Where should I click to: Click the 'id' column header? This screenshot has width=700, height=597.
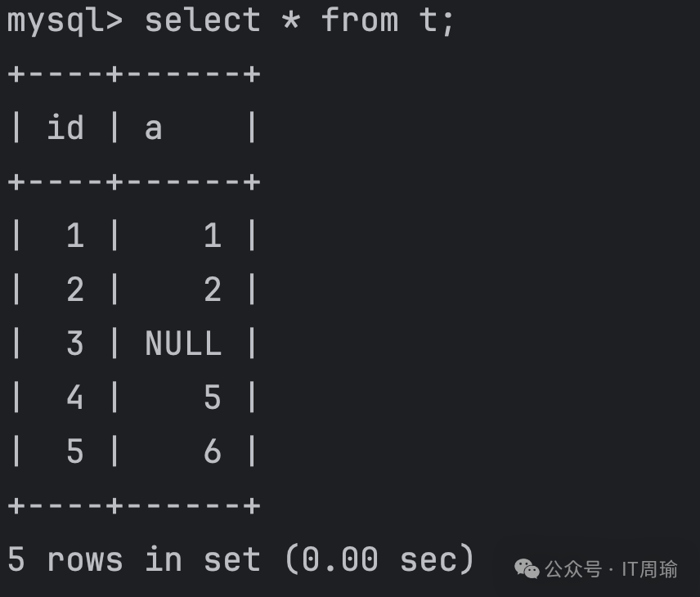tap(65, 128)
